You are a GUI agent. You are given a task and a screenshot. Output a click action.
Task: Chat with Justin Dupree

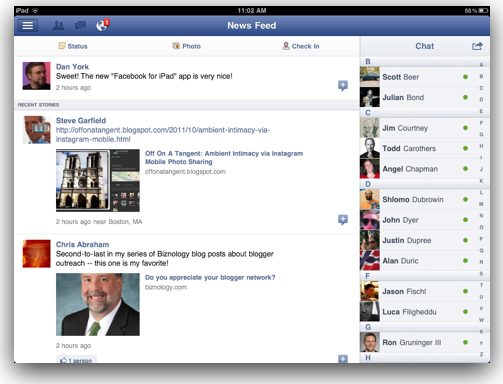coord(419,240)
